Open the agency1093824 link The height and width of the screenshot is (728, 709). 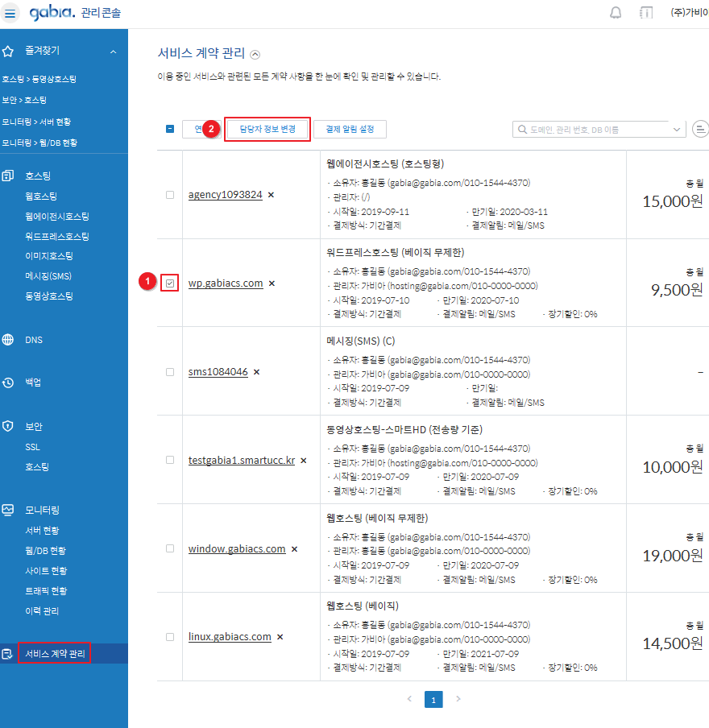[226, 195]
